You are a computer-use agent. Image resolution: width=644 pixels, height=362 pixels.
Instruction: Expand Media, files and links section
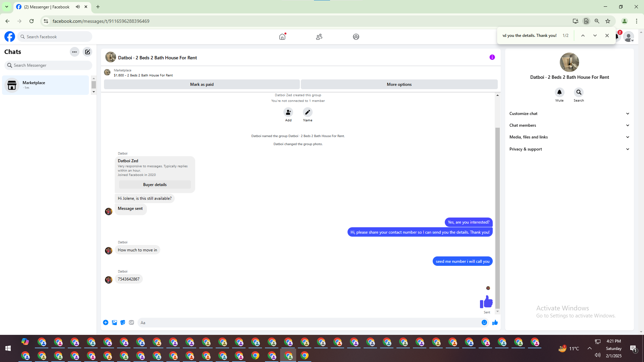pyautogui.click(x=569, y=137)
